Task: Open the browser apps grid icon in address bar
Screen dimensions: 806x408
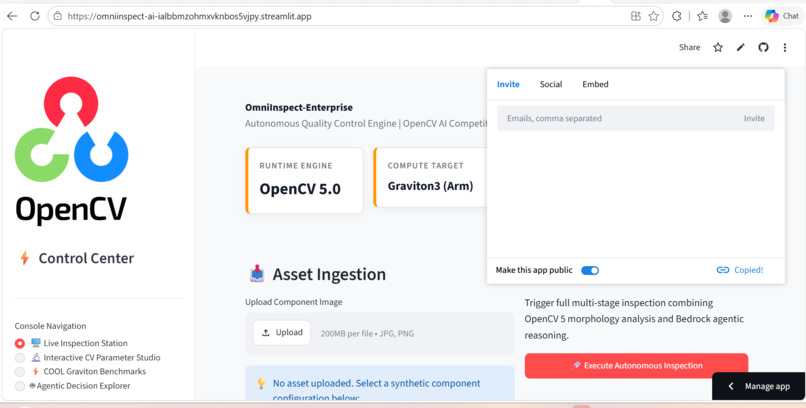Action: tap(636, 16)
